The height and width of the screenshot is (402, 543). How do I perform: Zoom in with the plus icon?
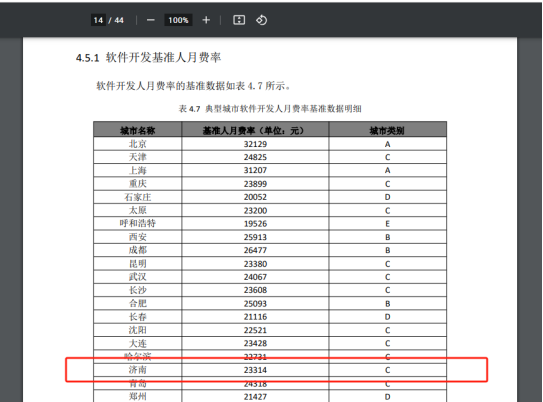pyautogui.click(x=206, y=20)
